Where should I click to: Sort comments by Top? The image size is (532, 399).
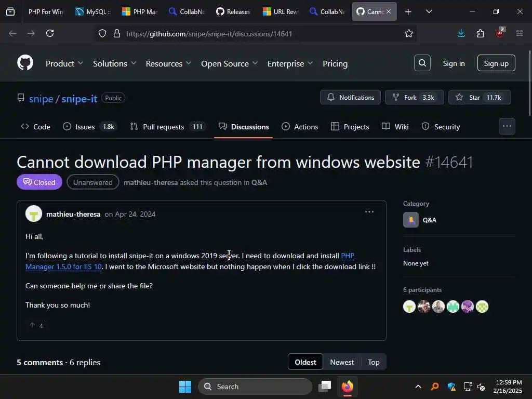(x=373, y=362)
